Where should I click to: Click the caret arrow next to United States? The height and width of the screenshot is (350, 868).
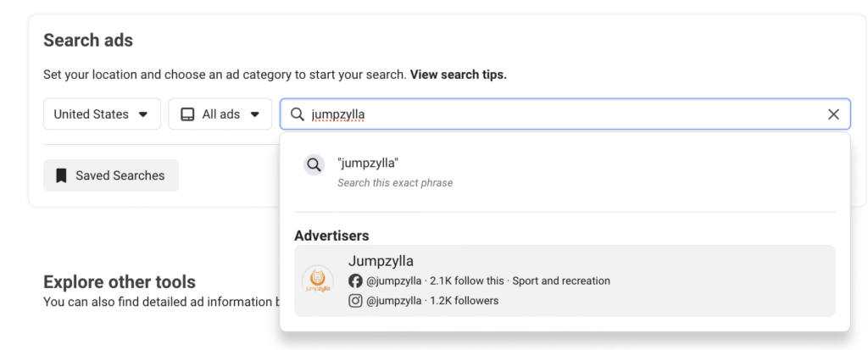[x=143, y=114]
